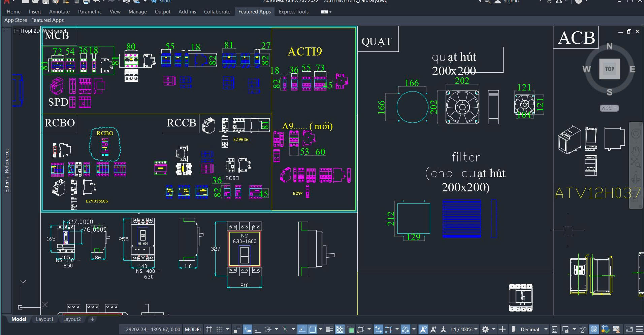644x335 pixels.
Task: Click the lock UI icon
Action: pos(566,329)
